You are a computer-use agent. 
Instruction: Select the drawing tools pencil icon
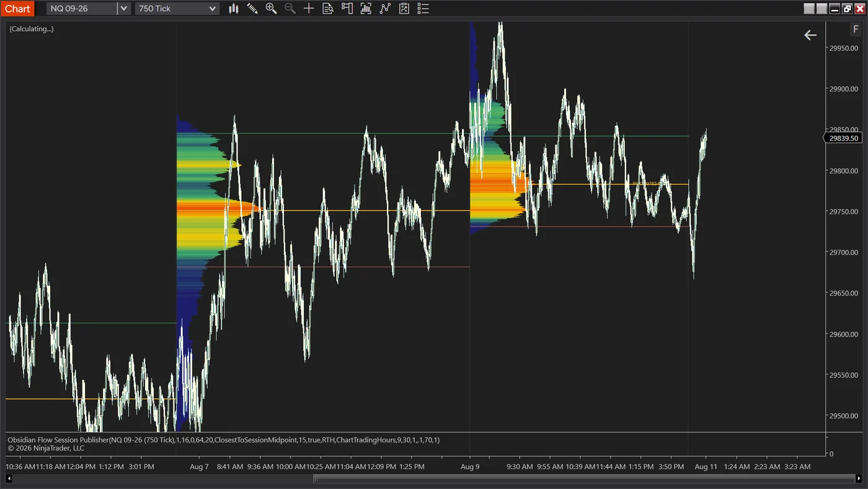pos(252,9)
